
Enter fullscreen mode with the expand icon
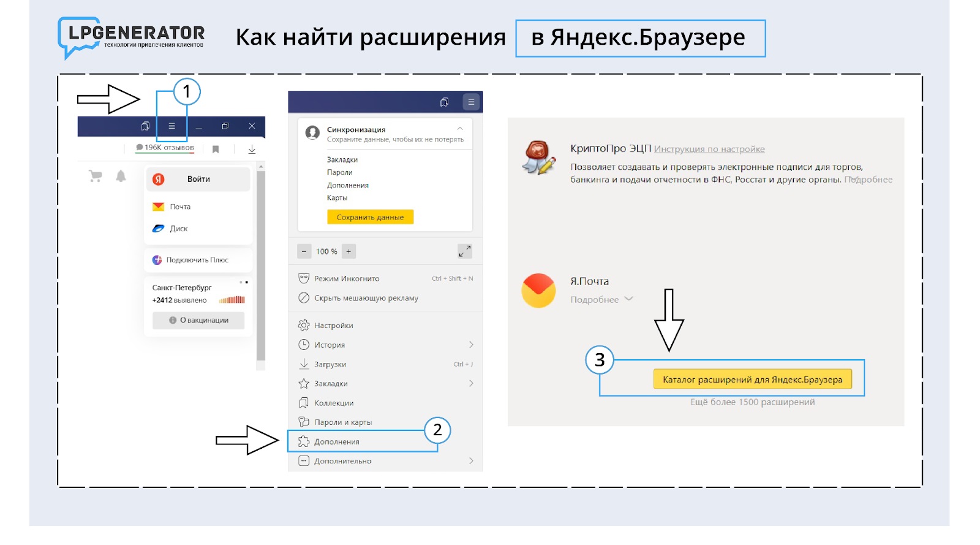(x=465, y=251)
